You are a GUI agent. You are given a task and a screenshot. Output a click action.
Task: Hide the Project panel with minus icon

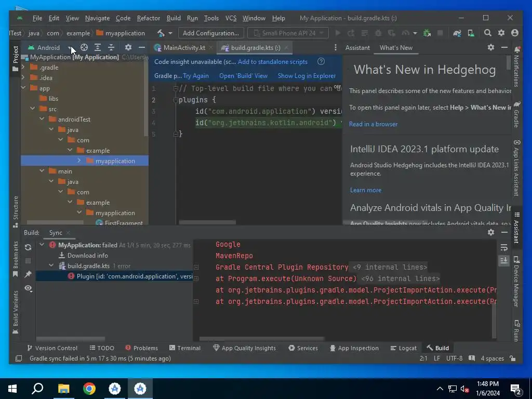[x=141, y=47]
